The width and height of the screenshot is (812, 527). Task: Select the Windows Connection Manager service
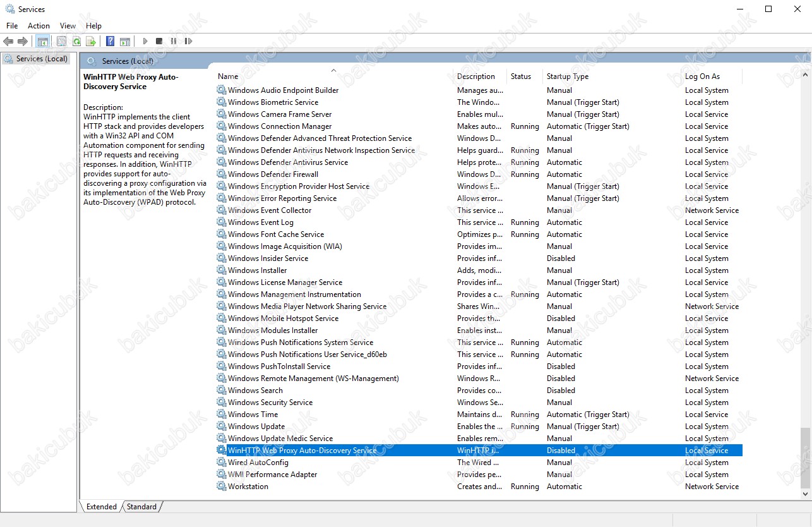coord(479,126)
